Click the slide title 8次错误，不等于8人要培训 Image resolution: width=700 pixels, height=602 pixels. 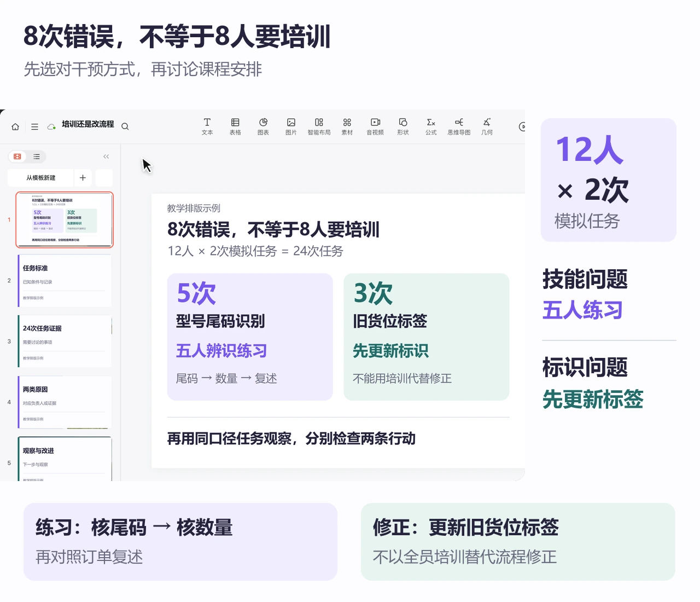[x=273, y=229]
